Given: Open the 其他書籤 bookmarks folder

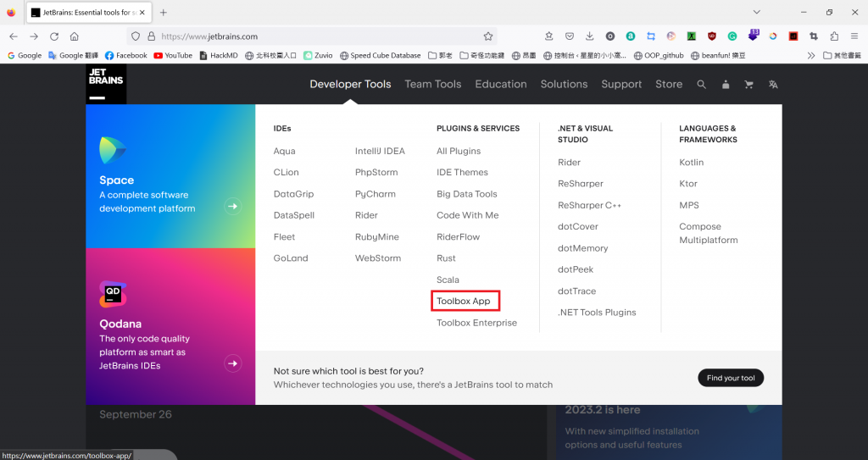Looking at the screenshot, I should (842, 55).
